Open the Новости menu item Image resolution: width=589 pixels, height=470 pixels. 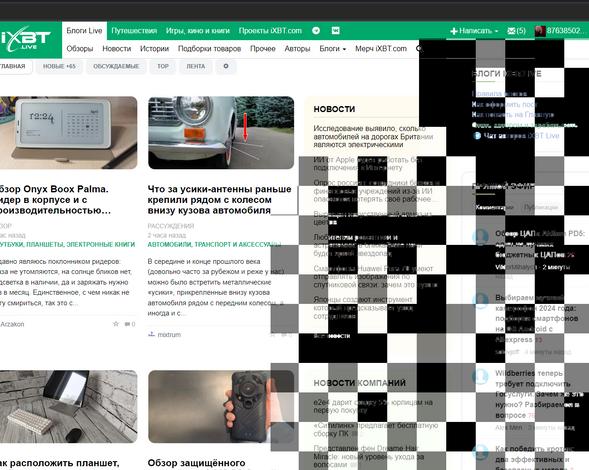coord(116,49)
